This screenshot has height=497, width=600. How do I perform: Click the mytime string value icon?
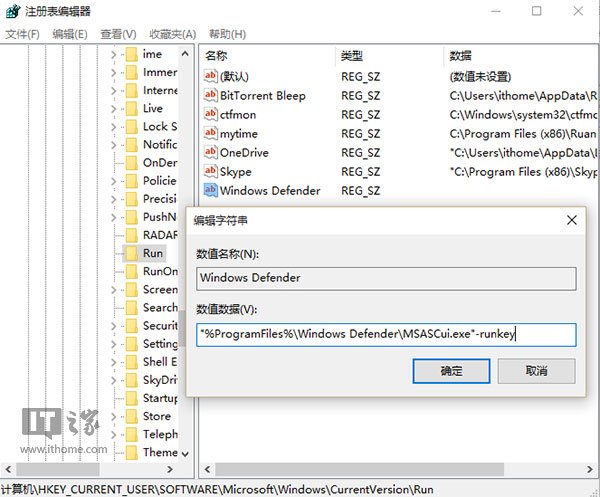point(210,133)
